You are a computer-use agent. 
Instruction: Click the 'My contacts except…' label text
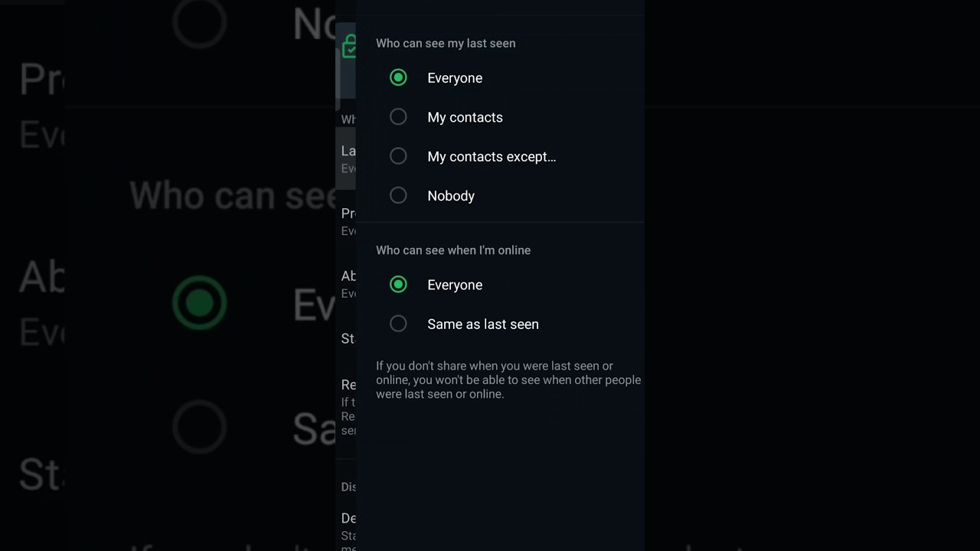(492, 156)
